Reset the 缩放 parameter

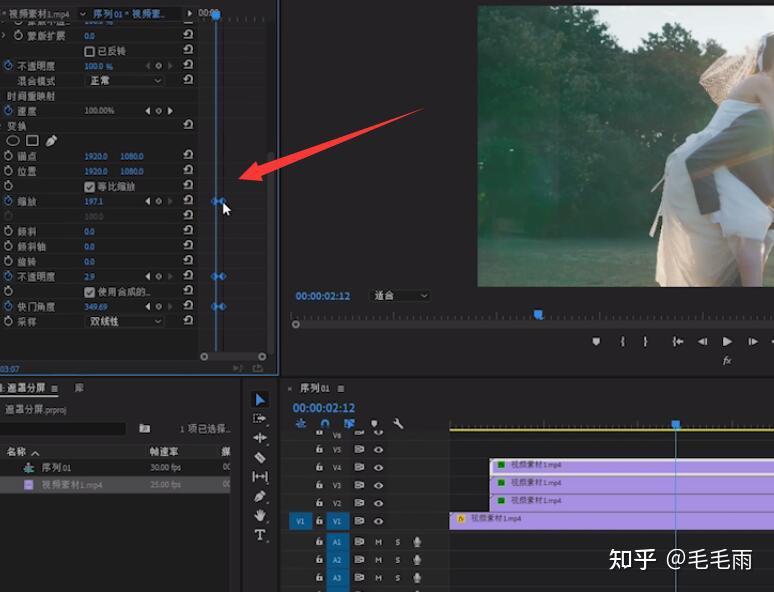click(x=188, y=199)
